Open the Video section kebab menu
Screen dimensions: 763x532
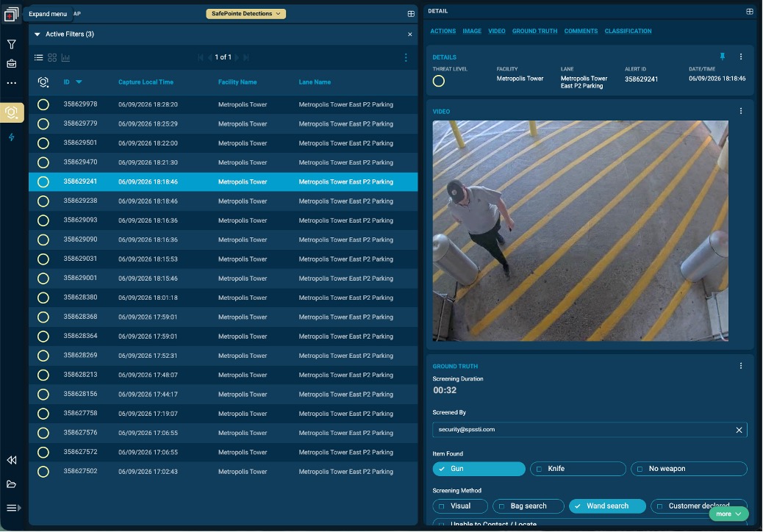[741, 112]
